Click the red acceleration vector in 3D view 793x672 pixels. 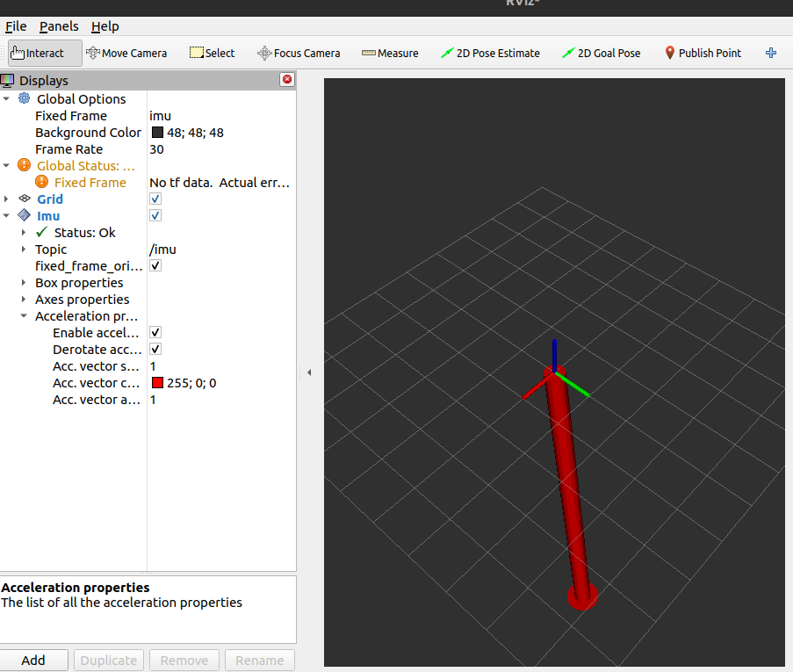coord(569,486)
